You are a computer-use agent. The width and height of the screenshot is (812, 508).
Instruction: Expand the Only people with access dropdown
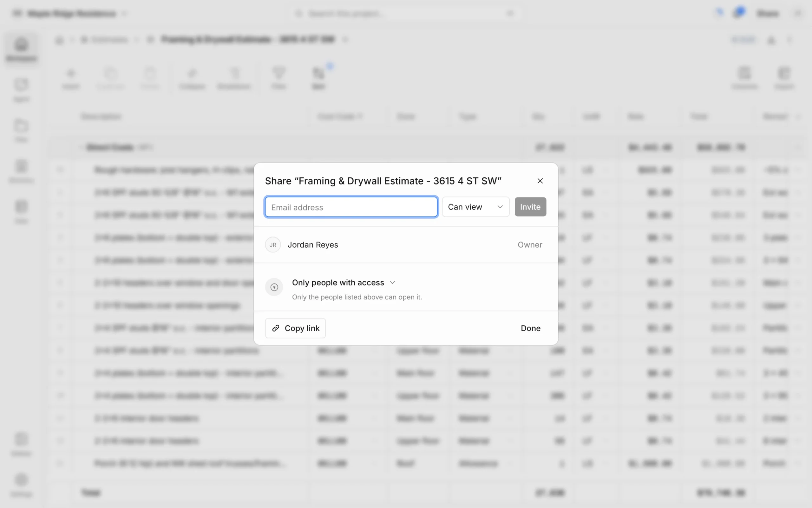tap(344, 283)
